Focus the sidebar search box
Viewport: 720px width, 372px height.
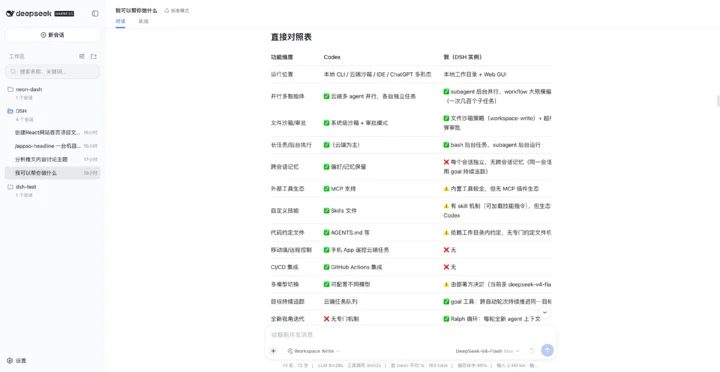tap(52, 72)
